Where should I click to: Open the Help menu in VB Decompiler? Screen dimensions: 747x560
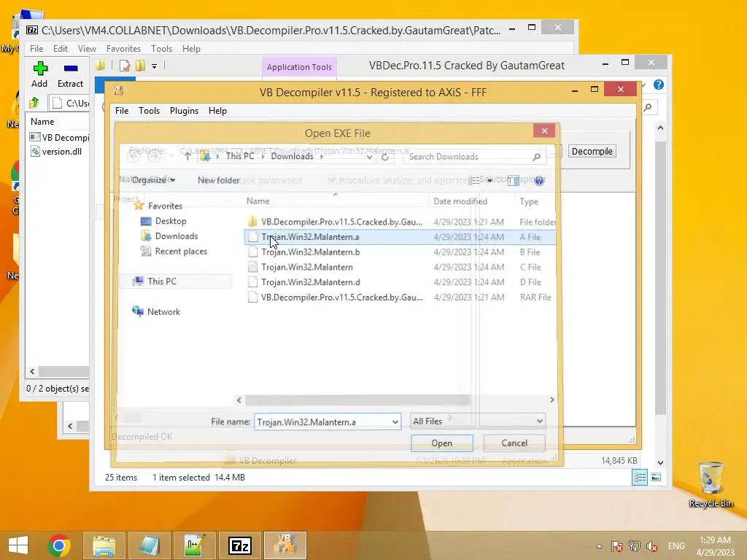pos(217,111)
